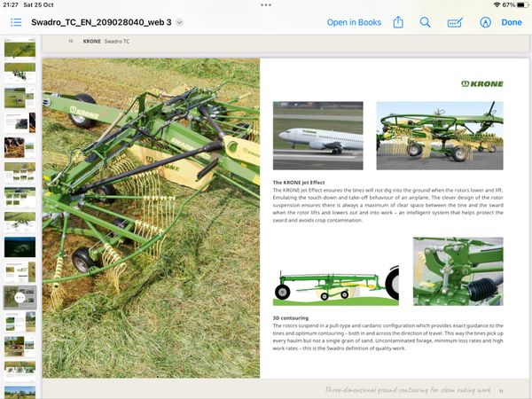Tap the Wi-Fi status icon
This screenshot has height=399, width=532.
(x=497, y=4)
